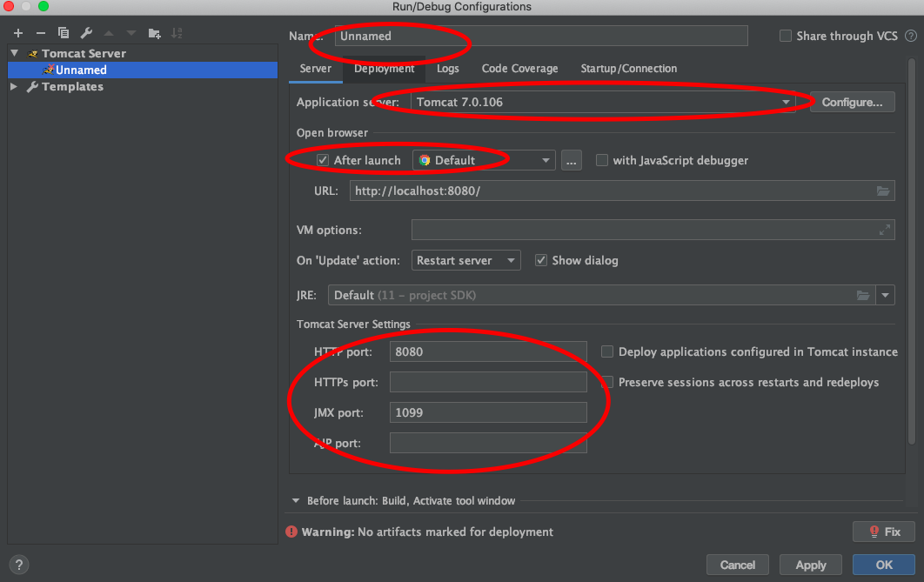Copy configuration icon in toolbar
This screenshot has height=582, width=924.
coord(63,34)
